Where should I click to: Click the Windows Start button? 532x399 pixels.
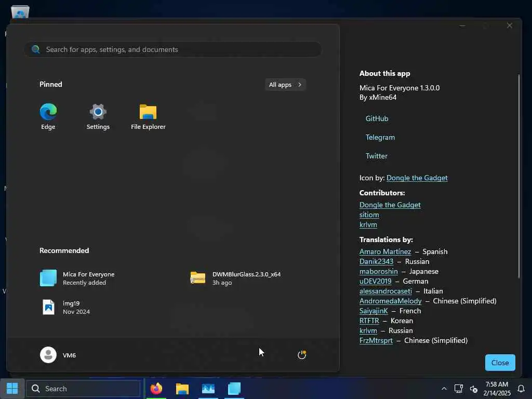coord(12,389)
